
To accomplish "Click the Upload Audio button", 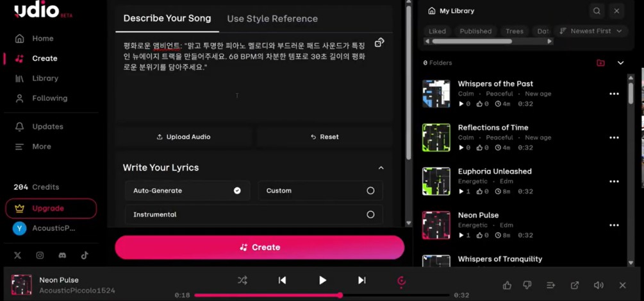I will point(183,137).
